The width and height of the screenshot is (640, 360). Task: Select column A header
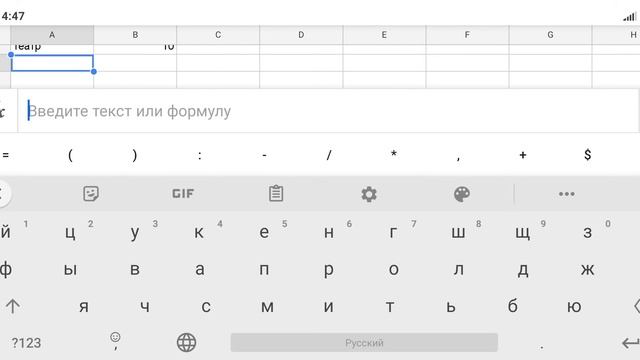point(52,35)
